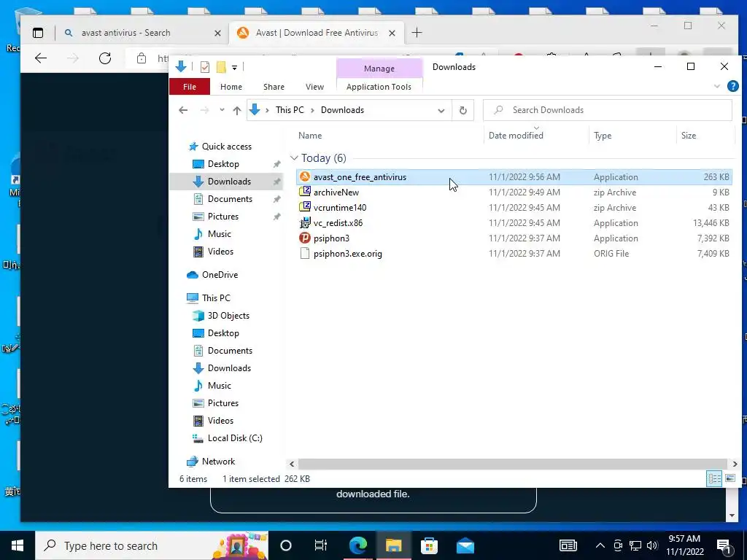
Task: Expand the ribbon chevron
Action: (x=717, y=86)
